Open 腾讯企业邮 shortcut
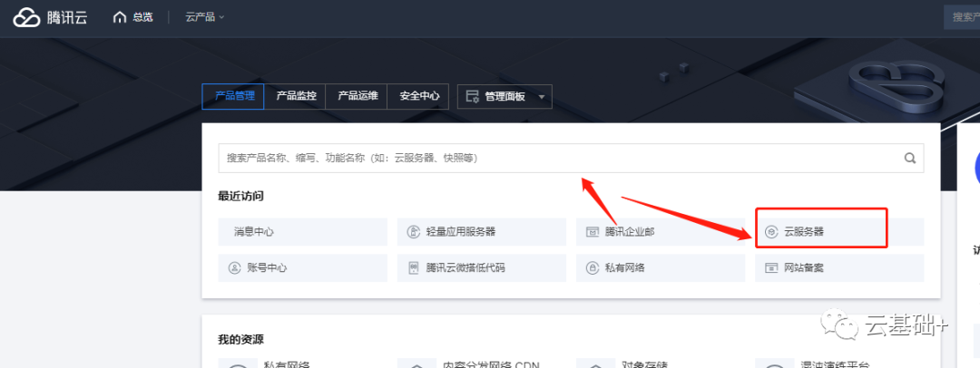 coord(661,232)
